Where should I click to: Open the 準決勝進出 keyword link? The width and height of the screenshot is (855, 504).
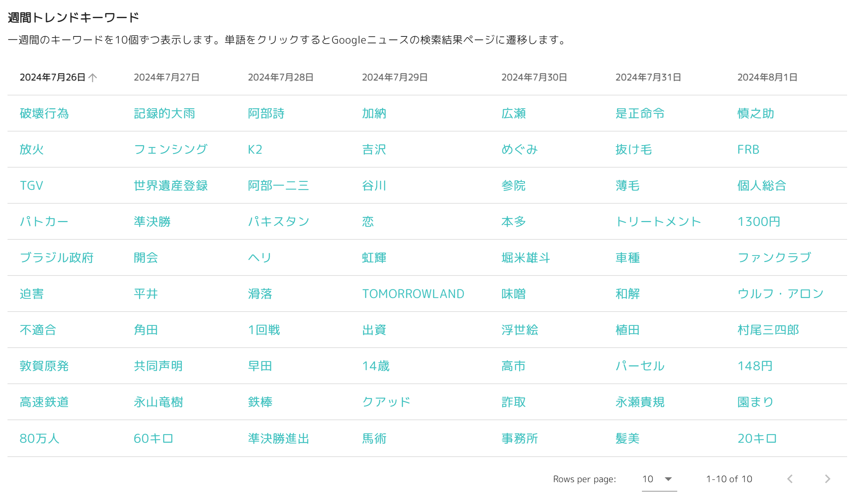click(278, 439)
